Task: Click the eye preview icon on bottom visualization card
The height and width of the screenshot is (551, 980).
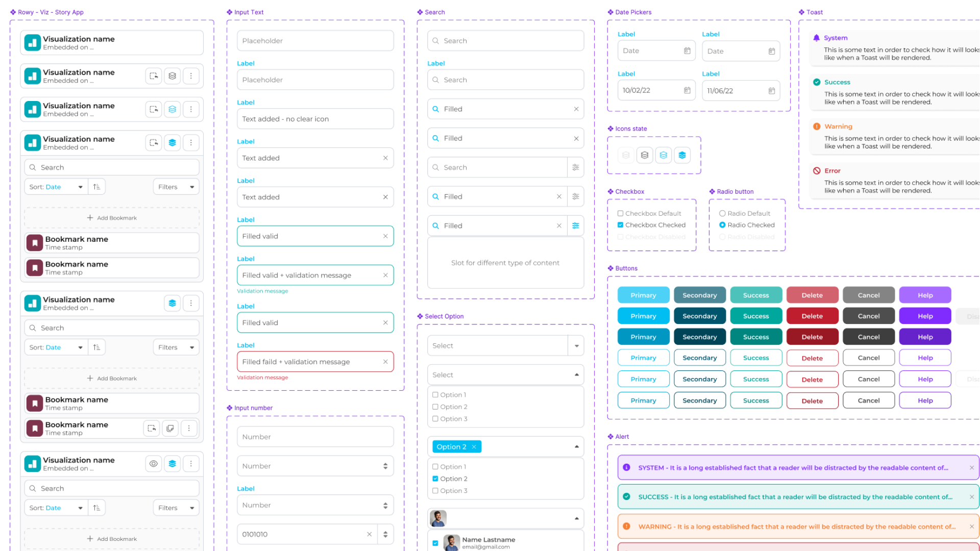Action: coord(154,463)
